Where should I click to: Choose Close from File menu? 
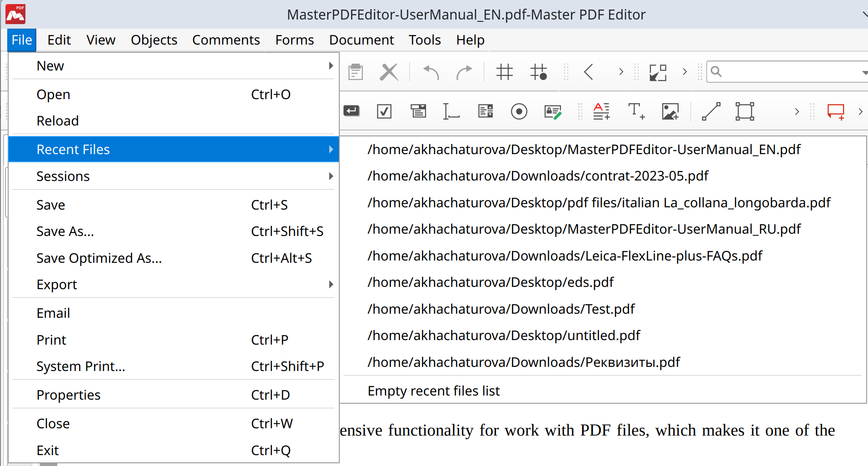point(174,424)
